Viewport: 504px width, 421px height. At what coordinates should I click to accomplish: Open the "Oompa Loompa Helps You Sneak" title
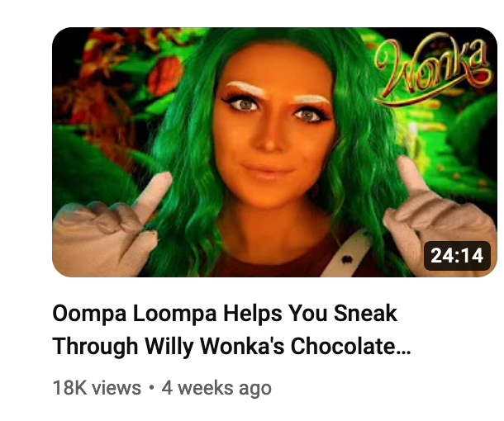(x=225, y=313)
